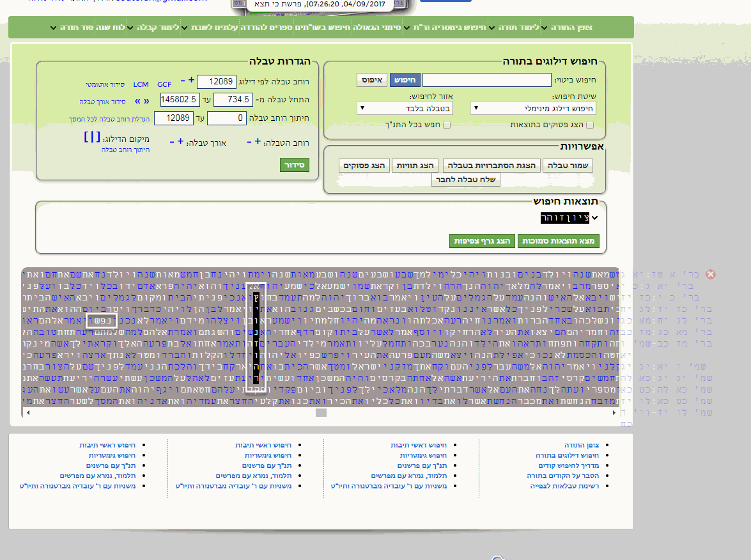
Task: Click the left bracket icon of מיקום הדילוג
Action: pos(87,137)
